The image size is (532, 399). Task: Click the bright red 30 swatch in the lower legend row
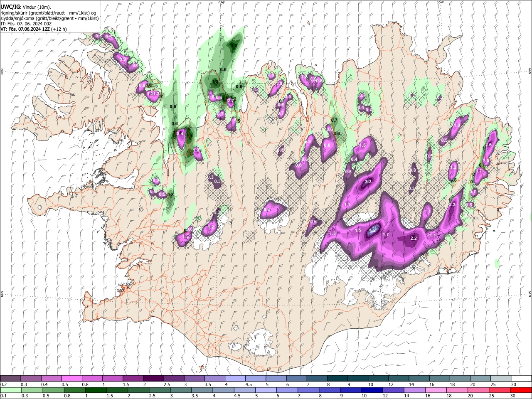520,390
